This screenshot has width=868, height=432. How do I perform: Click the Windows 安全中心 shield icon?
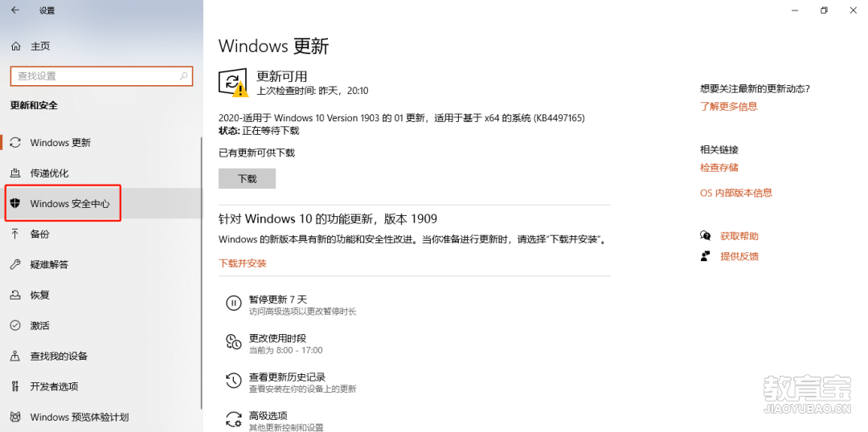15,204
